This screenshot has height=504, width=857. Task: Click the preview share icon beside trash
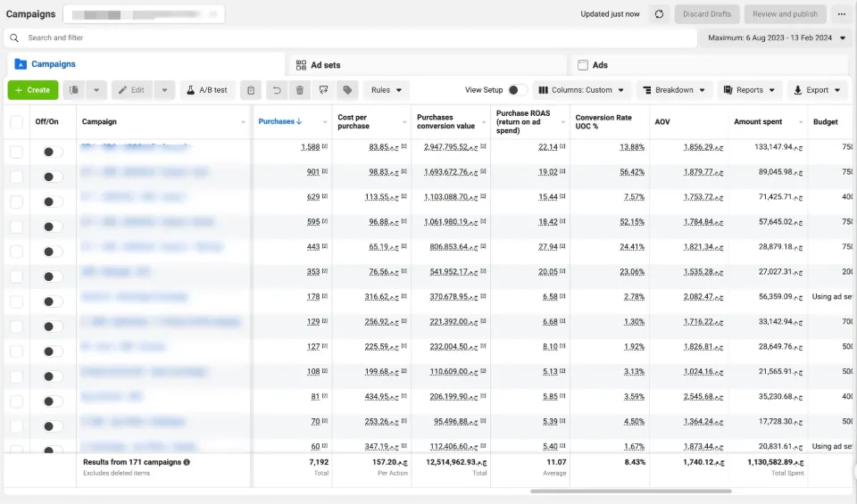coord(323,90)
